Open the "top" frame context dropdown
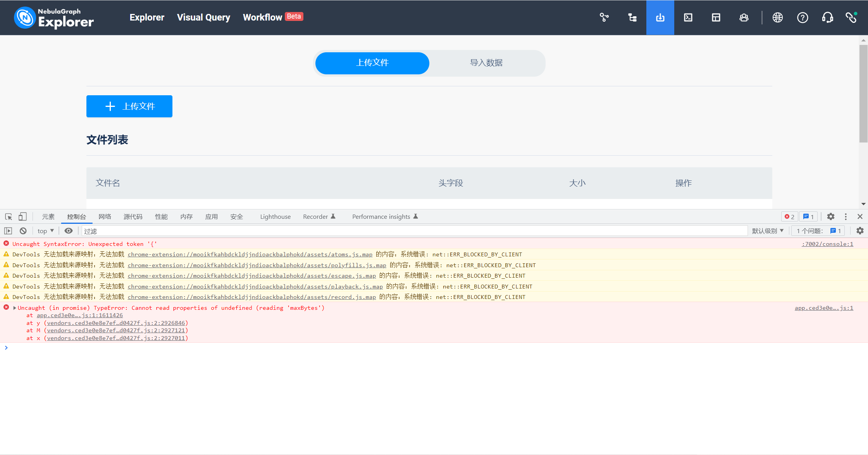The height and width of the screenshot is (455, 868). coord(45,230)
